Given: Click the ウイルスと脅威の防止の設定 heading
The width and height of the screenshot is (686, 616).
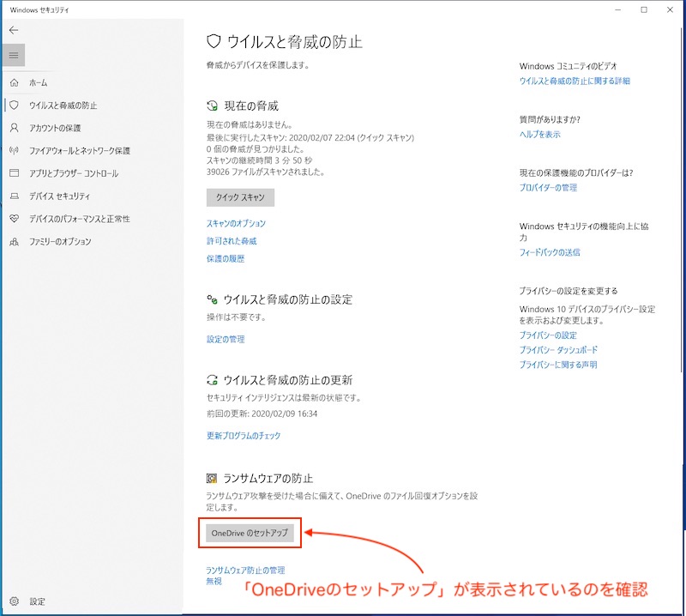Looking at the screenshot, I should coord(288,299).
